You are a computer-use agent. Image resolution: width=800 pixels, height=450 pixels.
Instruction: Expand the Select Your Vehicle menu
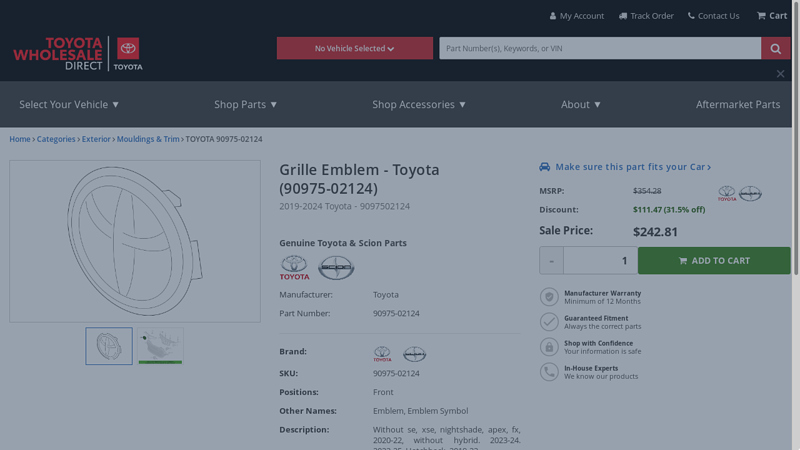[x=69, y=104]
